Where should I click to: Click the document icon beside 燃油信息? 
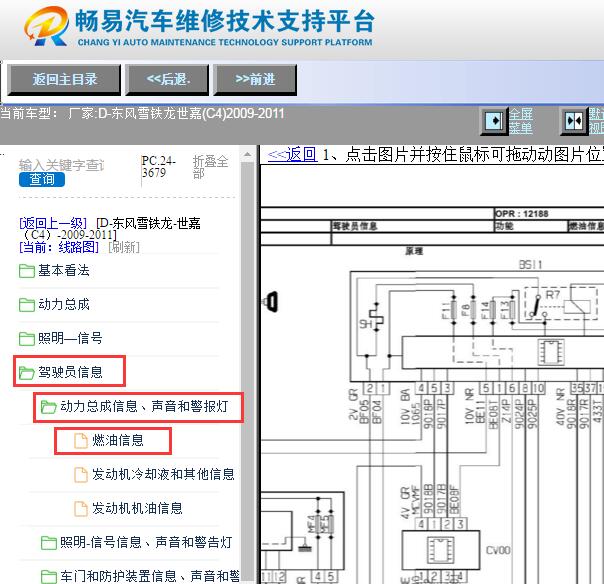[x=81, y=441]
